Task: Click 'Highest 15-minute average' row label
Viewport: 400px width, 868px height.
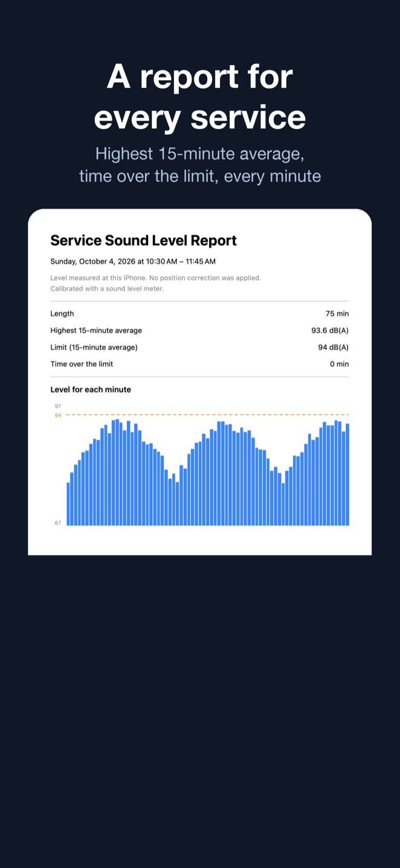Action: (96, 331)
